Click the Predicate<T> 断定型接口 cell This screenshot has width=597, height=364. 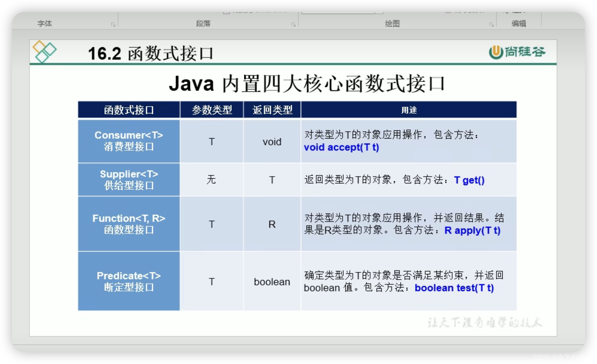click(129, 281)
